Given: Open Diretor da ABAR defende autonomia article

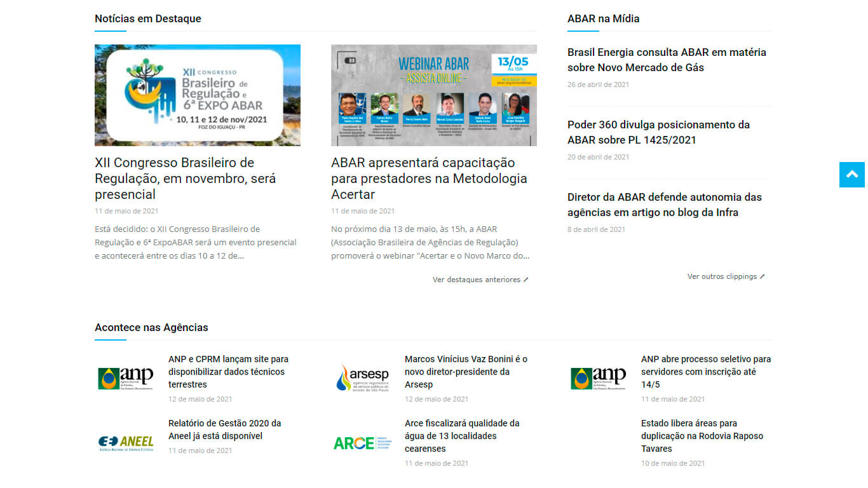Looking at the screenshot, I should (664, 205).
